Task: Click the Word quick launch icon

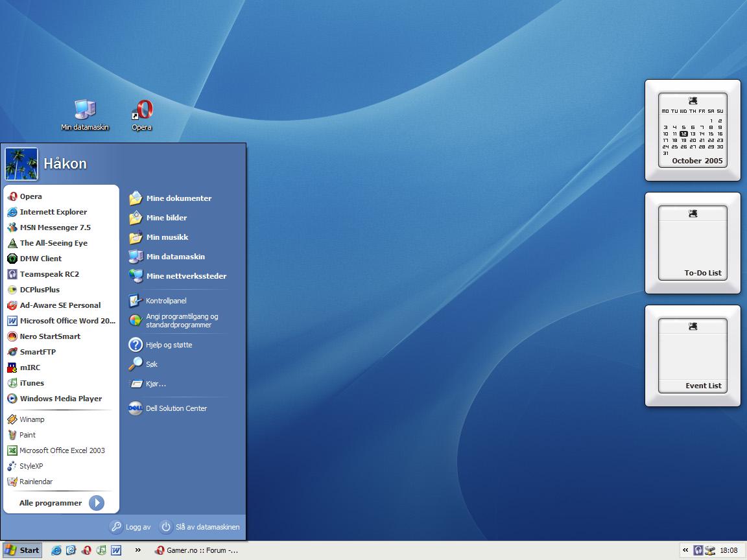Action: coord(116,550)
